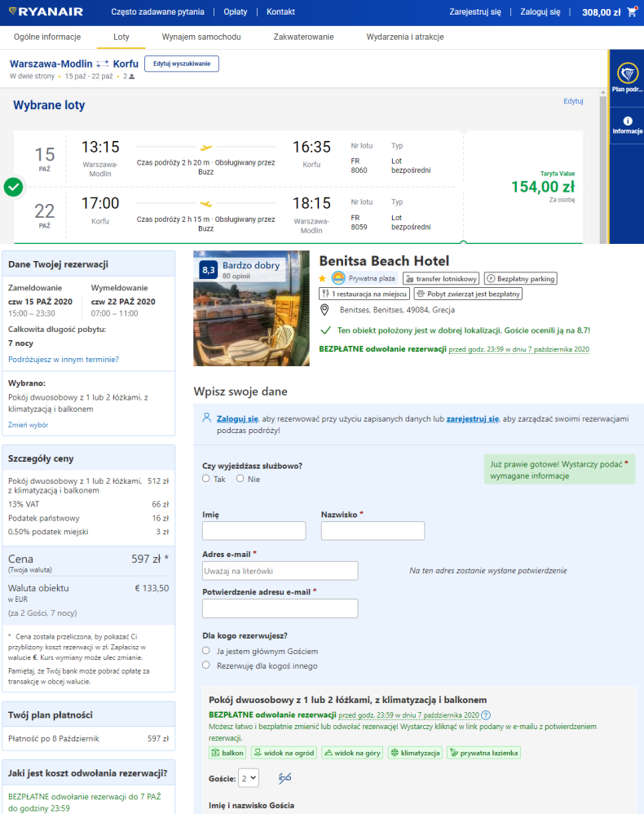This screenshot has width=644, height=814.
Task: Open the Zakwaterowanie tab
Action: click(x=303, y=37)
